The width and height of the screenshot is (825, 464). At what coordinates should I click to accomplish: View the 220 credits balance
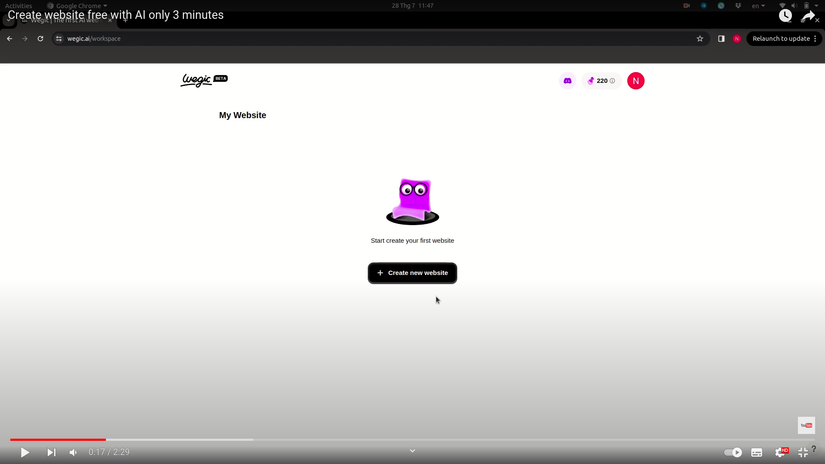pos(601,81)
